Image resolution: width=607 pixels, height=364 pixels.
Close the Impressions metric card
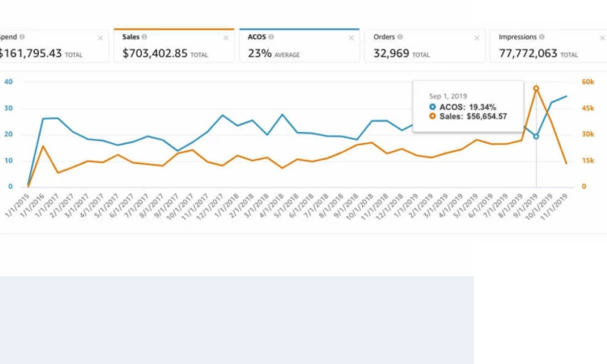pyautogui.click(x=597, y=37)
